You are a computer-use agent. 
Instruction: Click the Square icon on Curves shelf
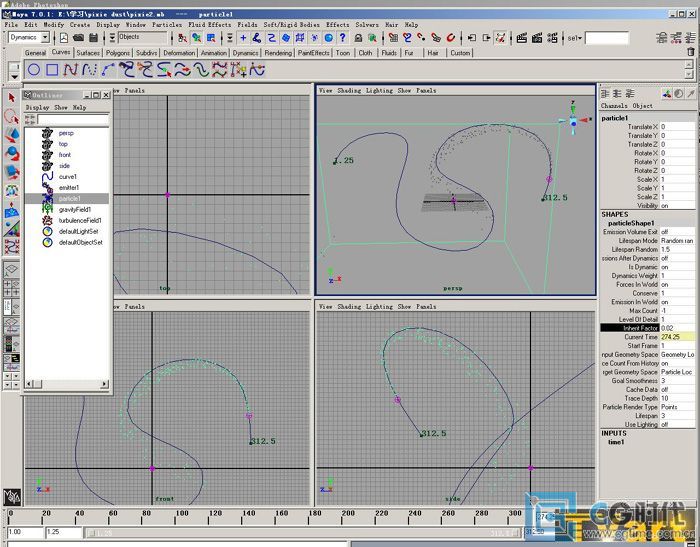(x=52, y=70)
